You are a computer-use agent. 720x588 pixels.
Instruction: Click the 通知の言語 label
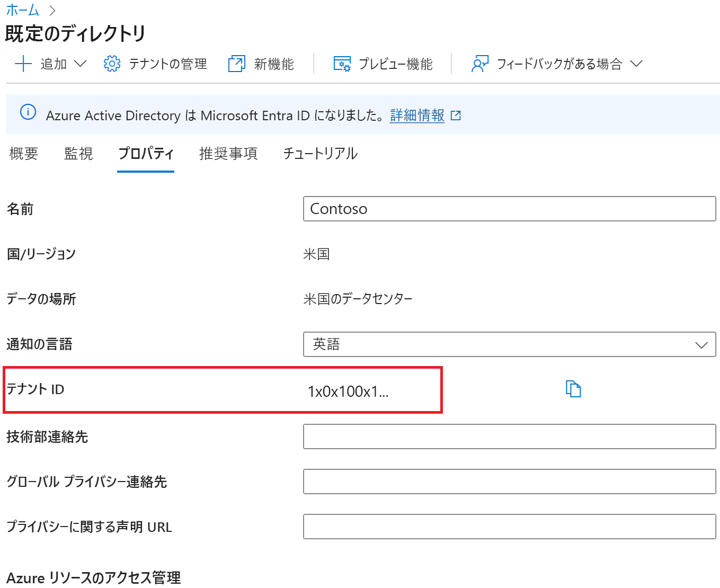(39, 344)
